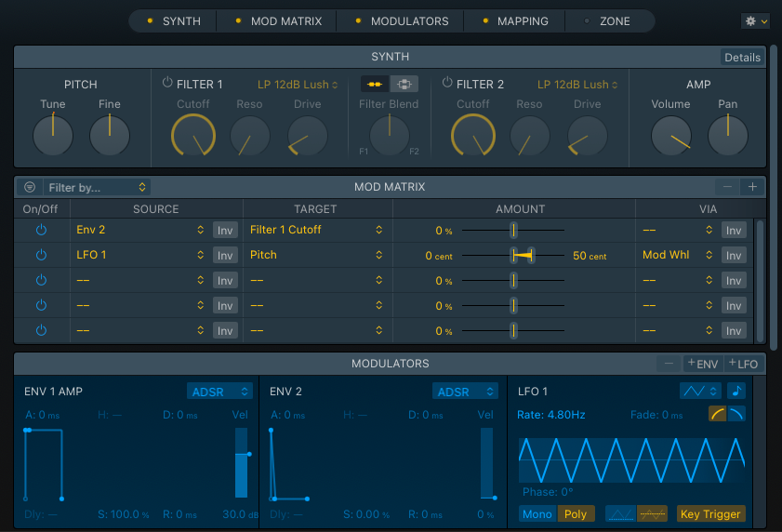This screenshot has height=532, width=782.
Task: Open the gear settings menu
Action: tap(756, 21)
